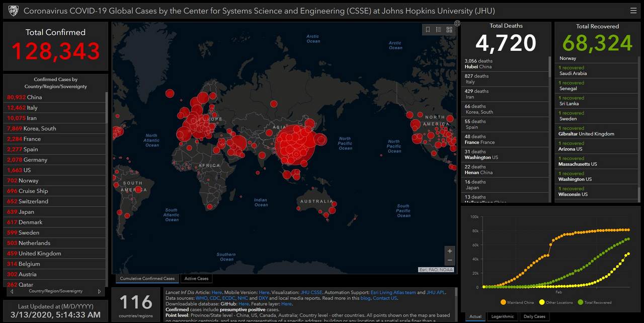
Task: Go to previous Country/Region/Sovereignty list view
Action: [x=12, y=291]
